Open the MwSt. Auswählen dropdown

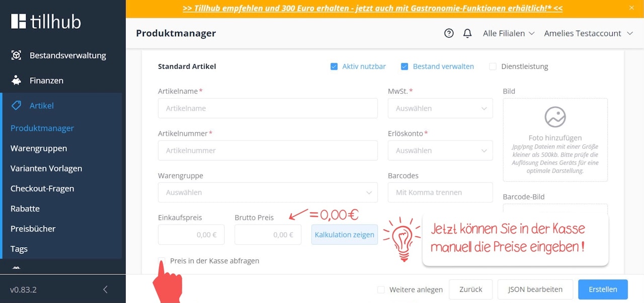click(440, 108)
